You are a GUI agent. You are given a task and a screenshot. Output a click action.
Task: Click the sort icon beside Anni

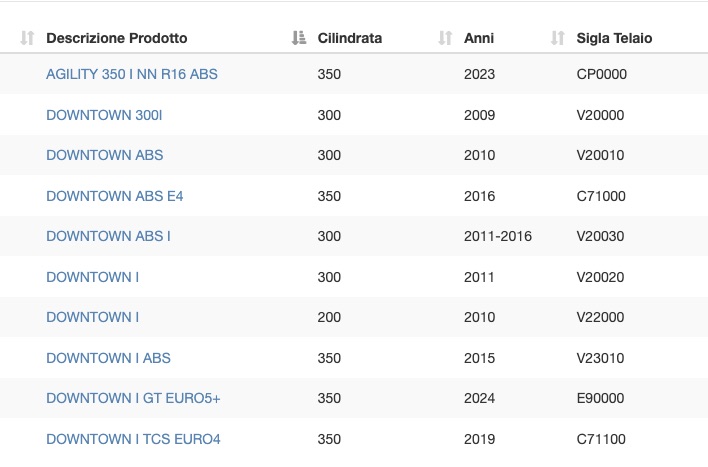click(x=445, y=38)
